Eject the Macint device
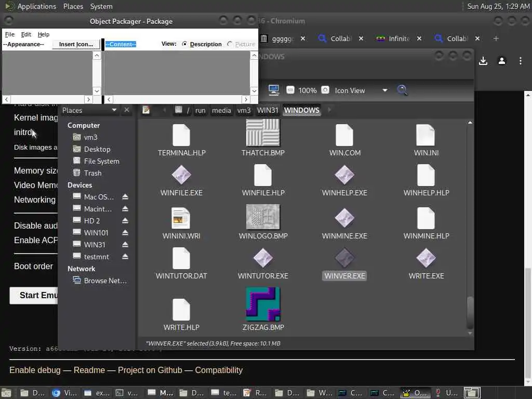This screenshot has height=399, width=532. [x=125, y=209]
